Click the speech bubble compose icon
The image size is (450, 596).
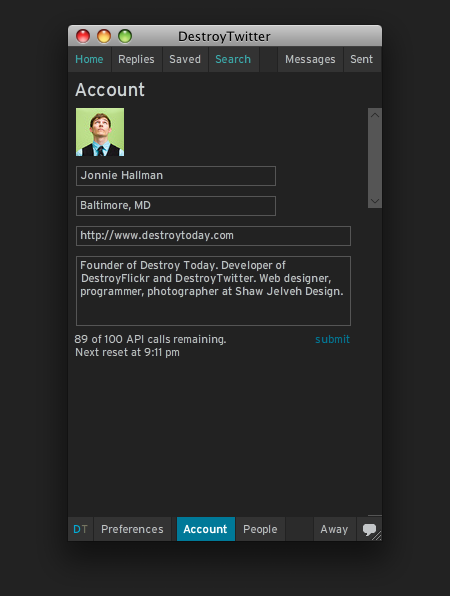[369, 529]
